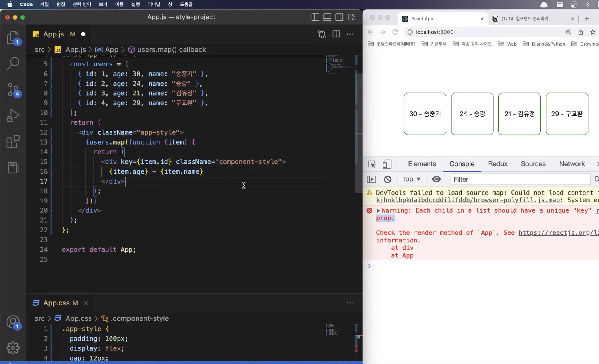
Task: Go forward in the browser
Action: pos(383,32)
